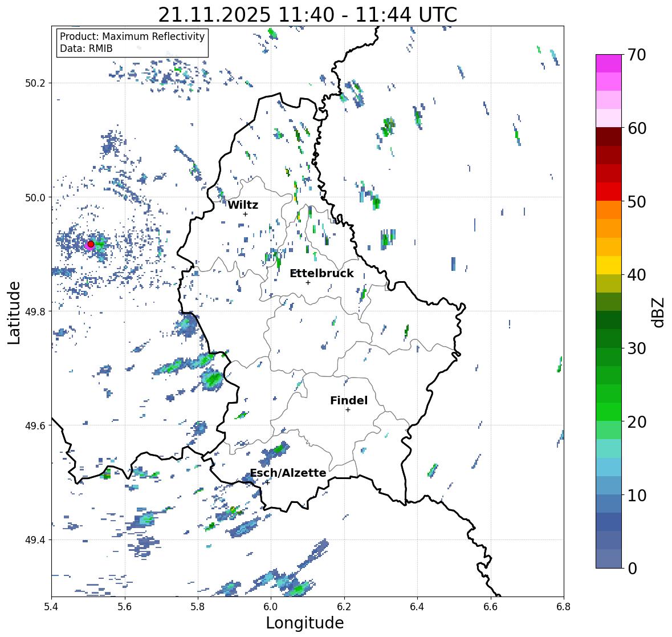Pick the yellow swatch just above 40
The image size is (672, 637).
coord(609,265)
